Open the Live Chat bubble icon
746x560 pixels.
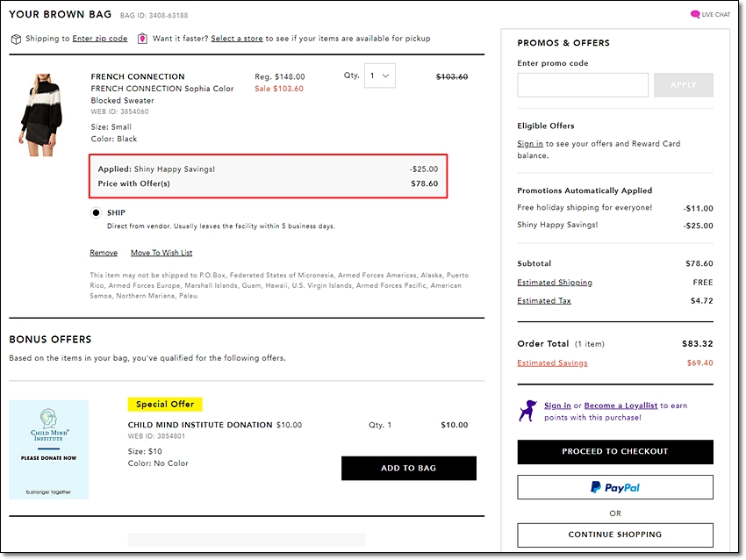point(694,14)
